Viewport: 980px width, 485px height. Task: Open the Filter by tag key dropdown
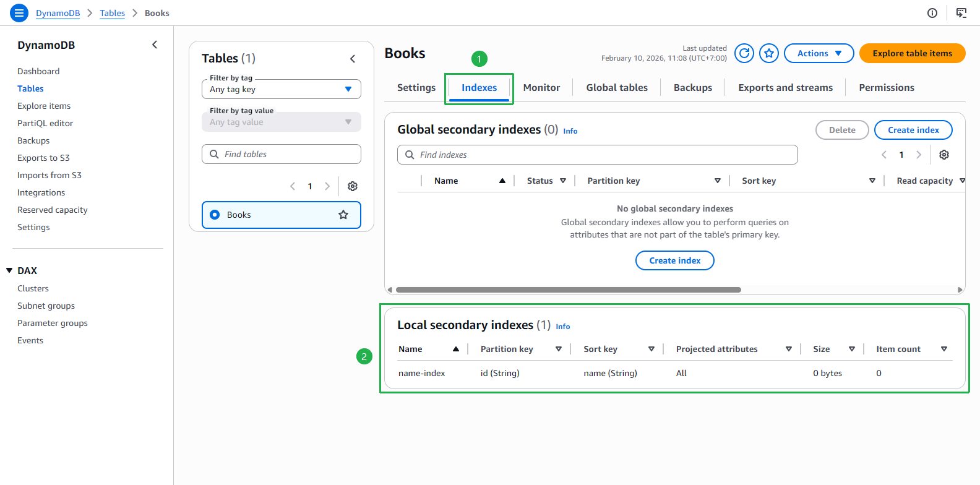click(x=282, y=89)
